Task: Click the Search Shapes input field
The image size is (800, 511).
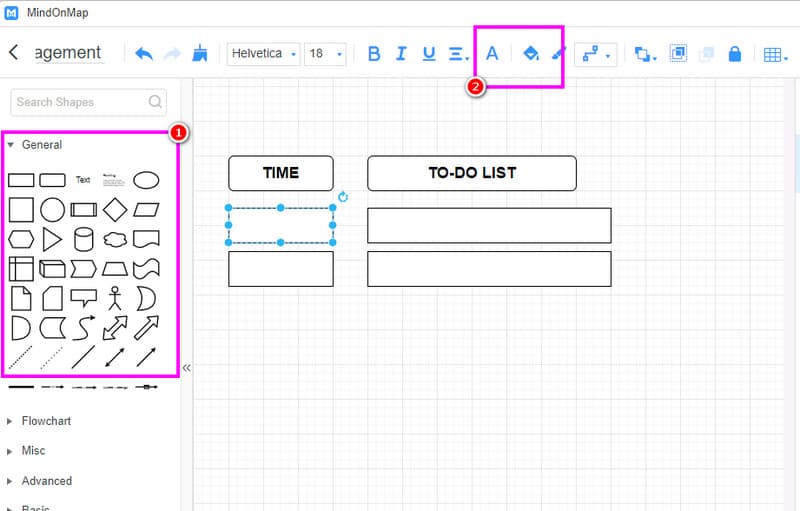Action: tap(80, 102)
